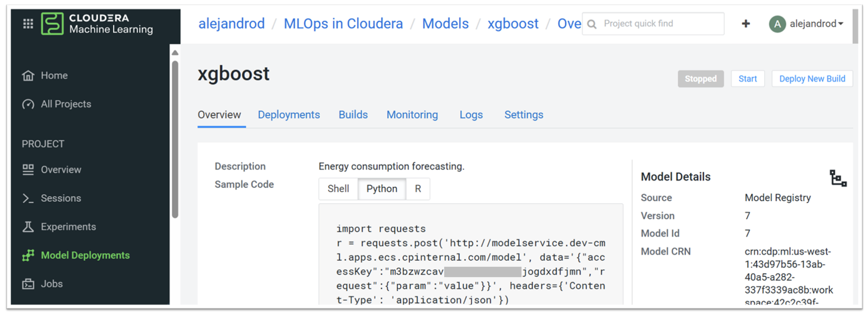Click the Cloudera Machine Learning logo

[x=98, y=24]
